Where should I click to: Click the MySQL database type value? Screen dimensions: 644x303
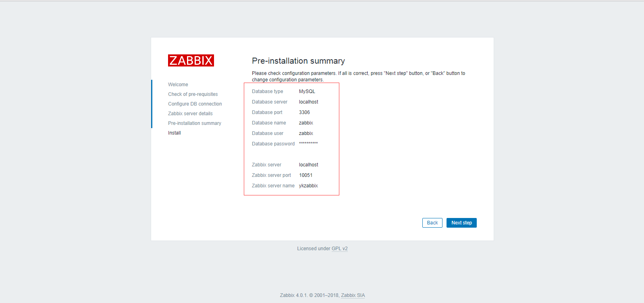pyautogui.click(x=307, y=91)
